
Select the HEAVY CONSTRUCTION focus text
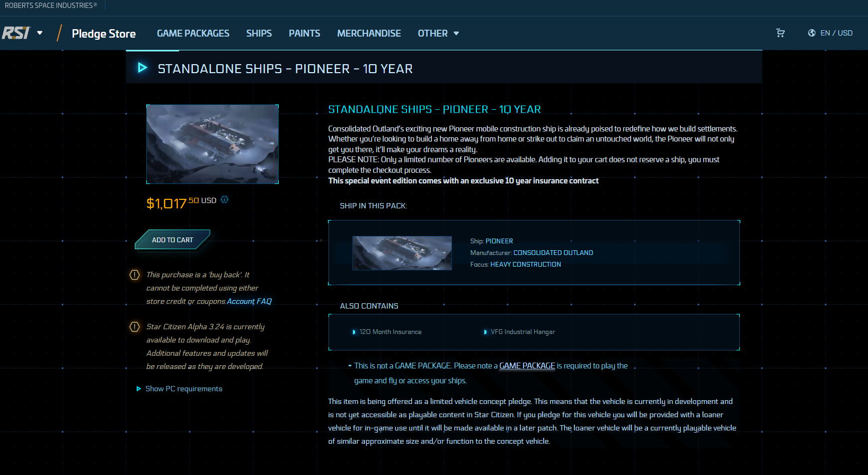click(x=526, y=265)
